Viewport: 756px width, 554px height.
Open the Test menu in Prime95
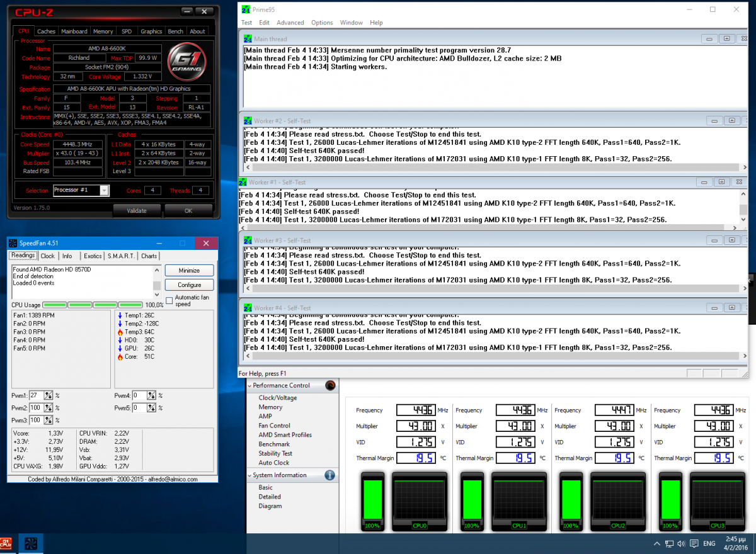[x=247, y=23]
